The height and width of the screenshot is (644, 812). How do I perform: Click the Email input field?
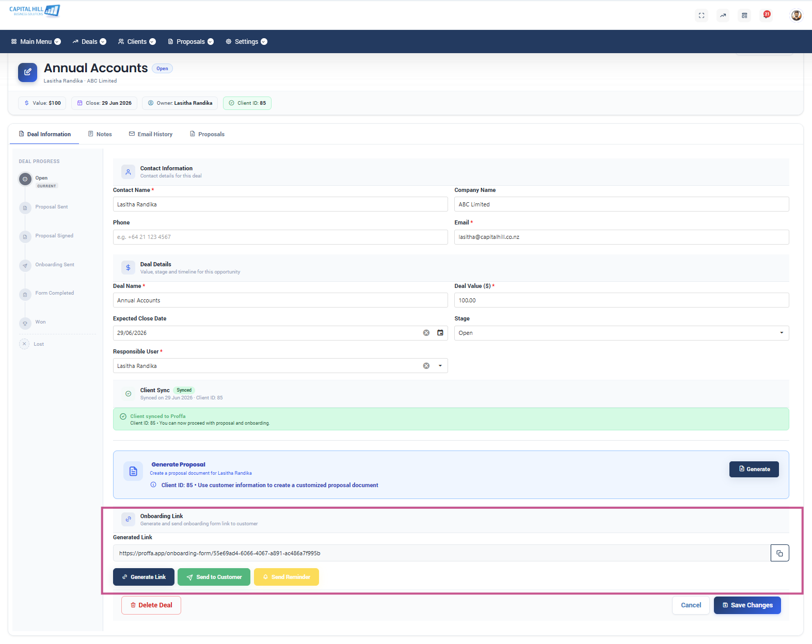pyautogui.click(x=622, y=237)
